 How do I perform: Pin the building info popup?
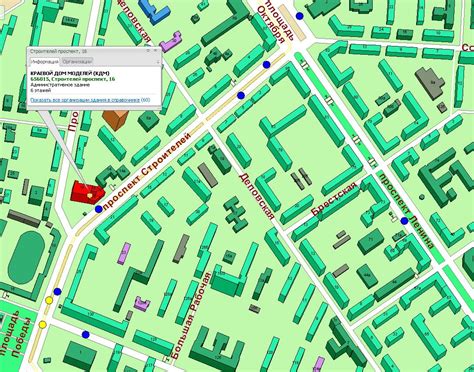coord(148,51)
